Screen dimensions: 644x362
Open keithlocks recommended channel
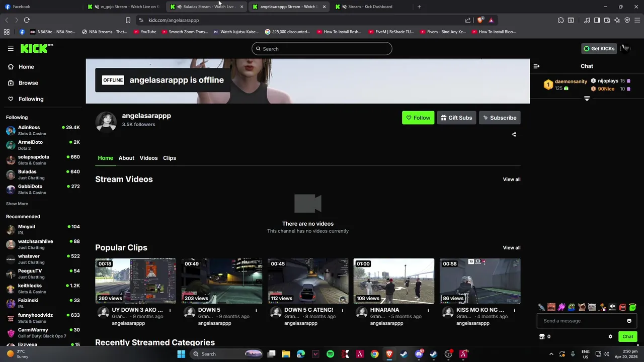point(43,289)
